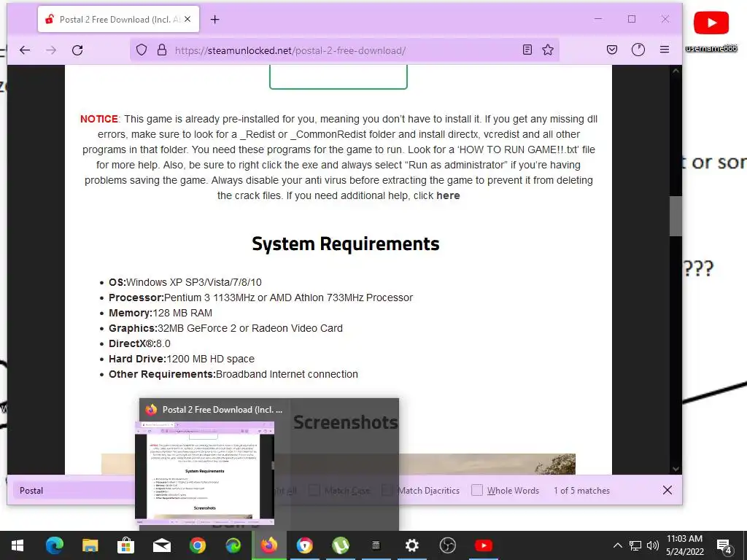Open Microsoft Store taskbar icon
Screen dimensions: 747x560
point(125,545)
